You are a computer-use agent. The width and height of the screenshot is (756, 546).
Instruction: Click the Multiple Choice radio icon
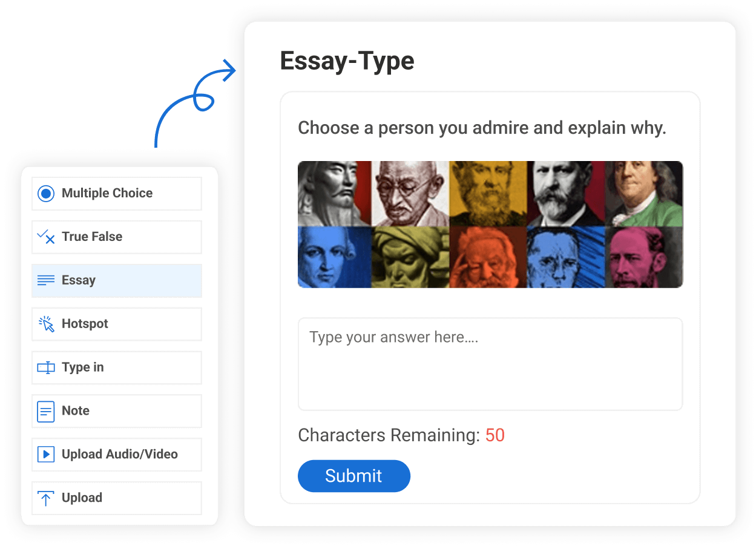point(46,194)
